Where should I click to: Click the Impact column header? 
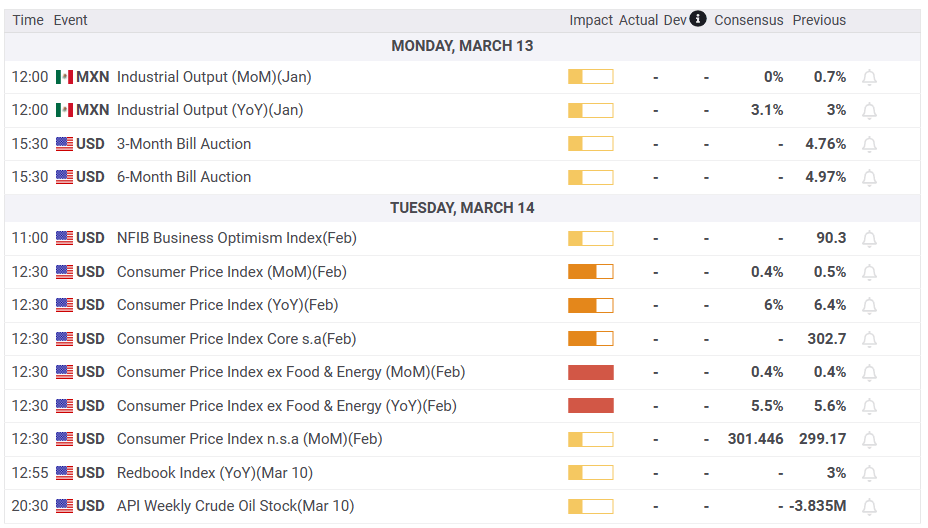coord(591,20)
